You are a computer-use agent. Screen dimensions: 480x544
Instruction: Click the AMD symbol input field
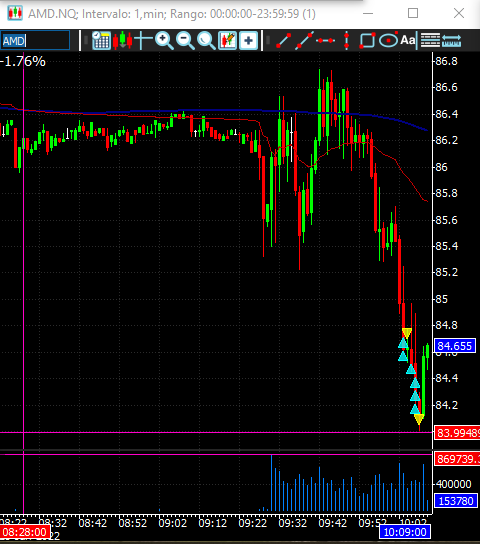[35, 41]
